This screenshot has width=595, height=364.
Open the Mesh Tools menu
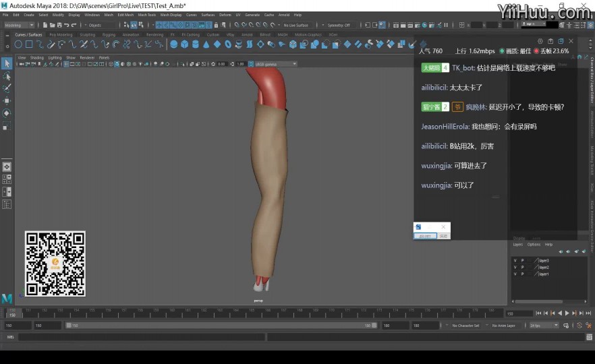point(147,15)
